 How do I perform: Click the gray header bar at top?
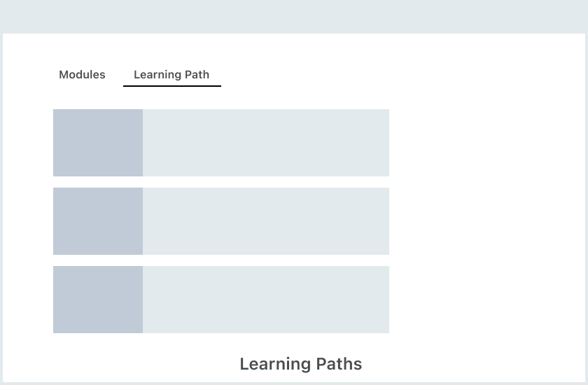(x=294, y=16)
